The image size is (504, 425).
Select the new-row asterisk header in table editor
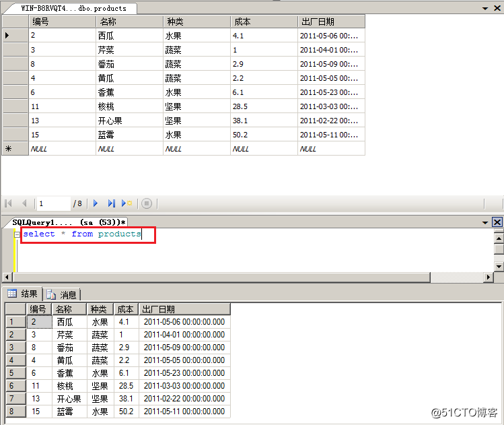point(15,149)
